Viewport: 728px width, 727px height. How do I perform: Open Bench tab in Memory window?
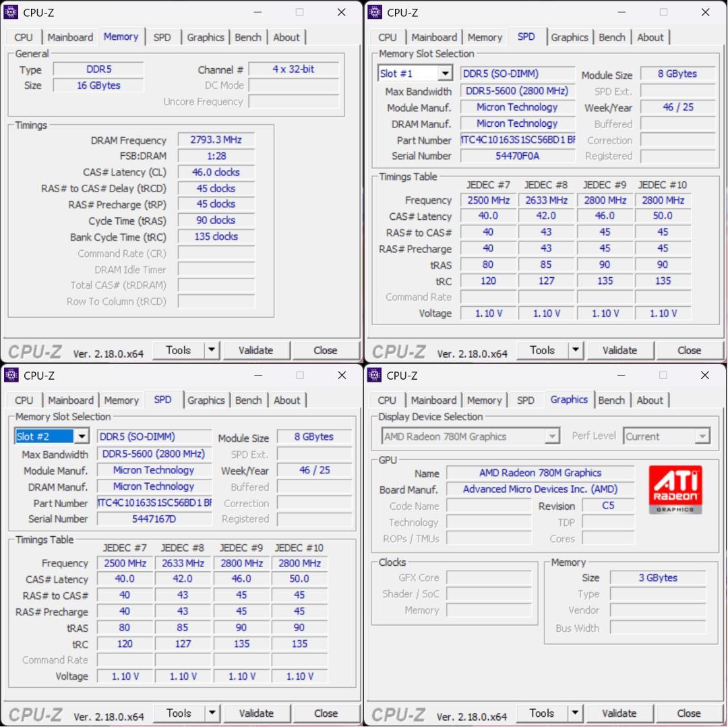(248, 37)
